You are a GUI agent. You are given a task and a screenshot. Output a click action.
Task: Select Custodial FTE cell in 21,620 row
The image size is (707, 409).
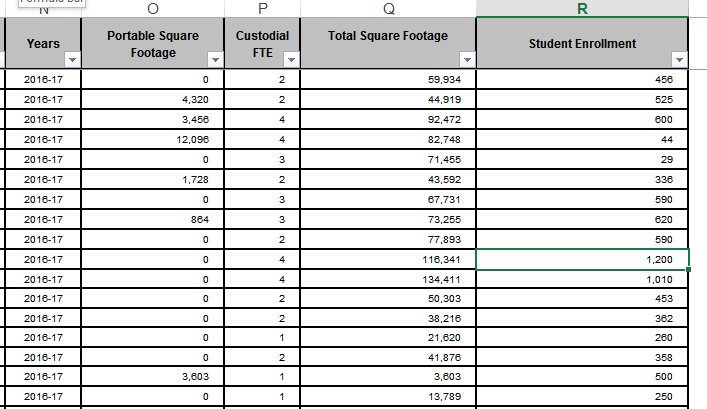pyautogui.click(x=262, y=337)
